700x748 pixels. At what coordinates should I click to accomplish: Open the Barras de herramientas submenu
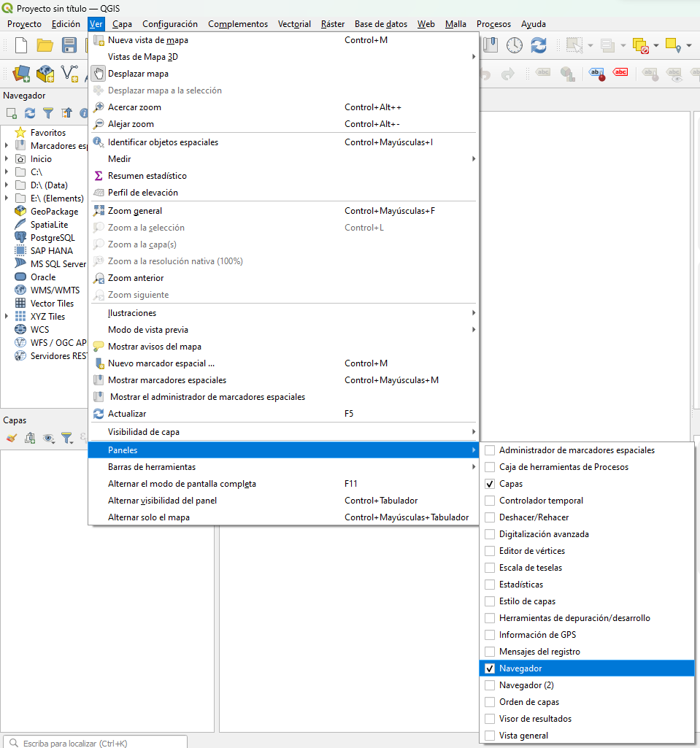(284, 467)
